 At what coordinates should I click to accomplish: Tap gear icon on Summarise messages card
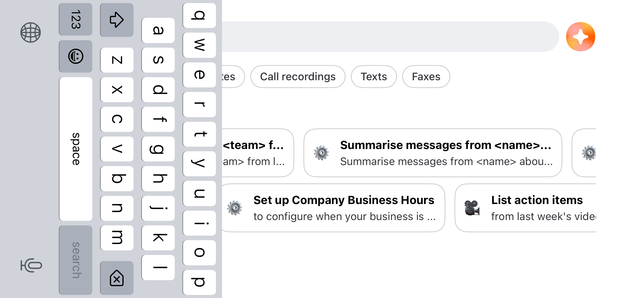321,153
